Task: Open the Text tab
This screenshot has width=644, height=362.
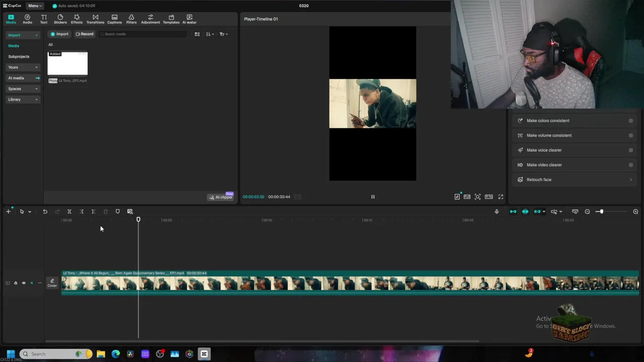Action: (44, 19)
